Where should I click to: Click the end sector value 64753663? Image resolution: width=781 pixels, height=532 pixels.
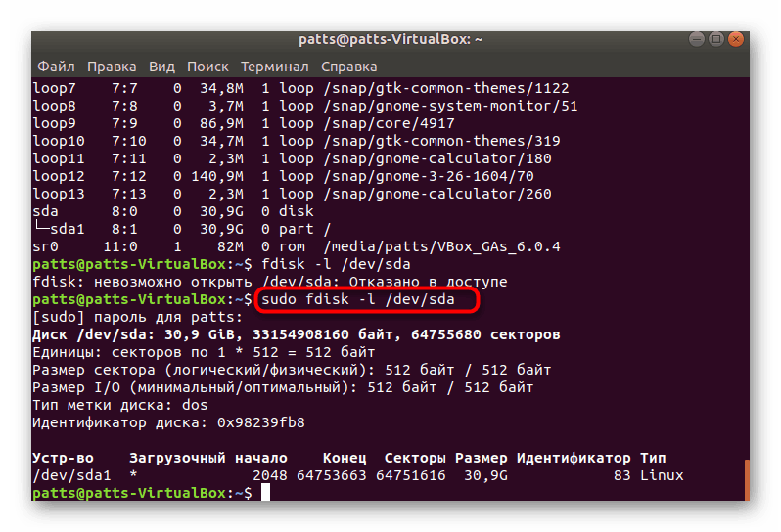(331, 475)
